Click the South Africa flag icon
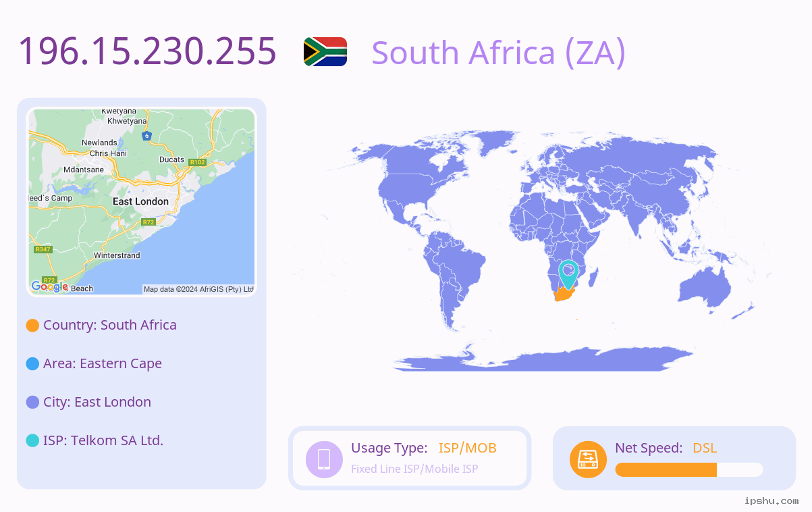The width and height of the screenshot is (812, 512). [325, 51]
